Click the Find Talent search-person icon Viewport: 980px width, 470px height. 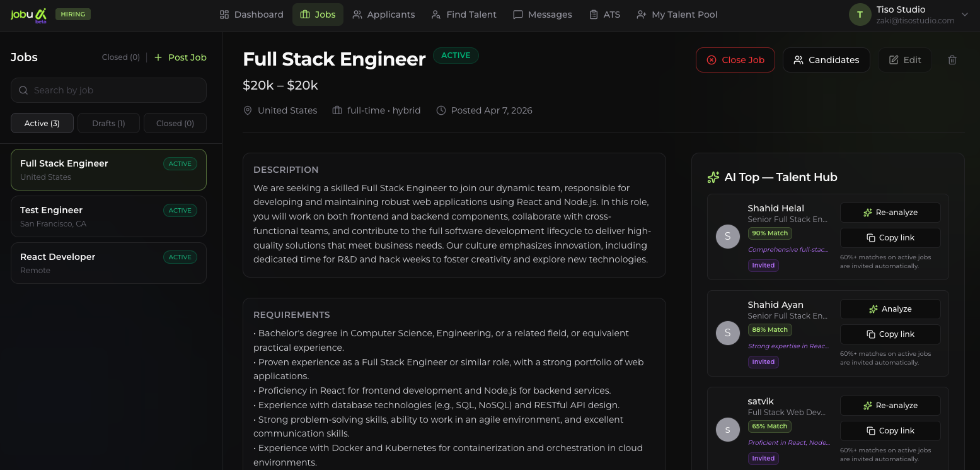[436, 15]
